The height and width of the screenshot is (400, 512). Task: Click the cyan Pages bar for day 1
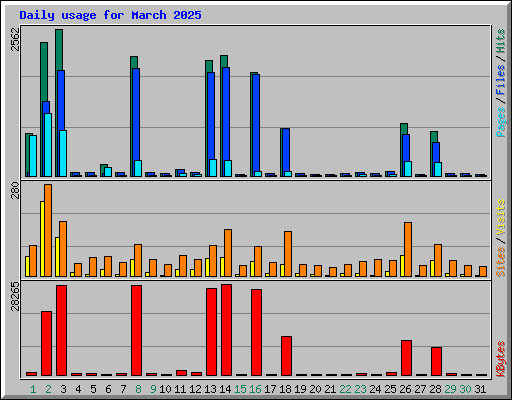pyautogui.click(x=33, y=156)
